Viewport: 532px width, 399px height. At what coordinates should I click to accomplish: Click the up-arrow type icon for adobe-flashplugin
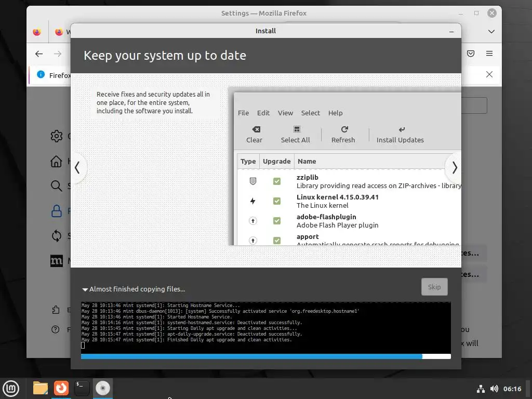coord(253,221)
